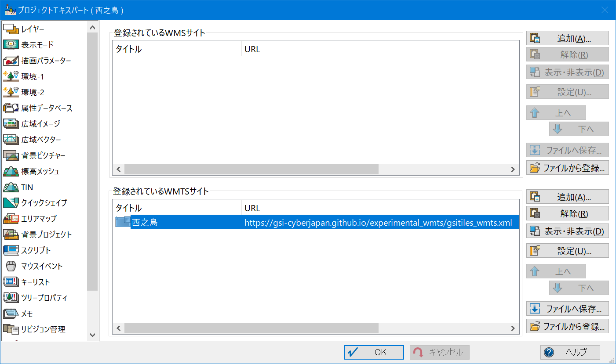Open the スクリプト page
This screenshot has width=616, height=364.
point(36,250)
